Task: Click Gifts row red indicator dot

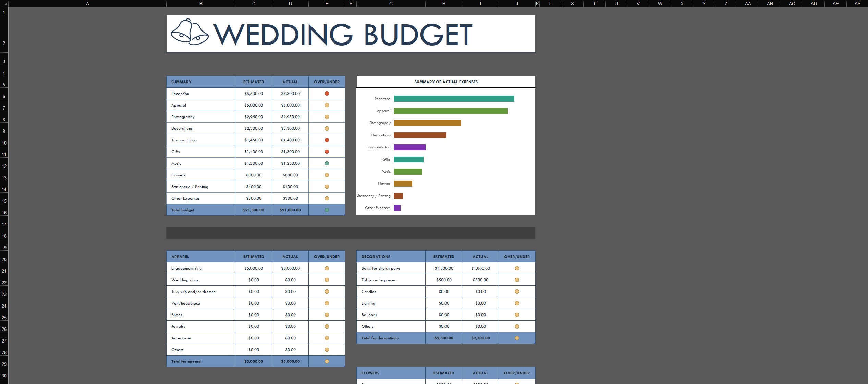Action: [x=327, y=152]
